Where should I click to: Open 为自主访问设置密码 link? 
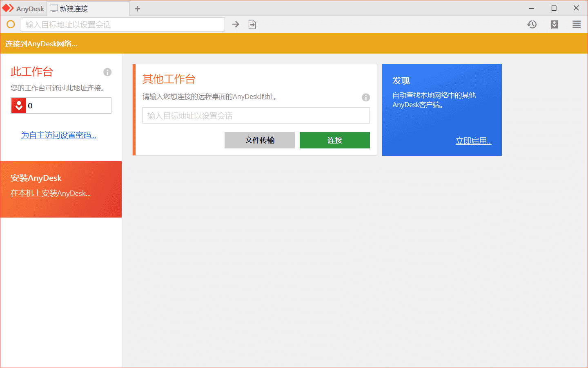pyautogui.click(x=59, y=135)
